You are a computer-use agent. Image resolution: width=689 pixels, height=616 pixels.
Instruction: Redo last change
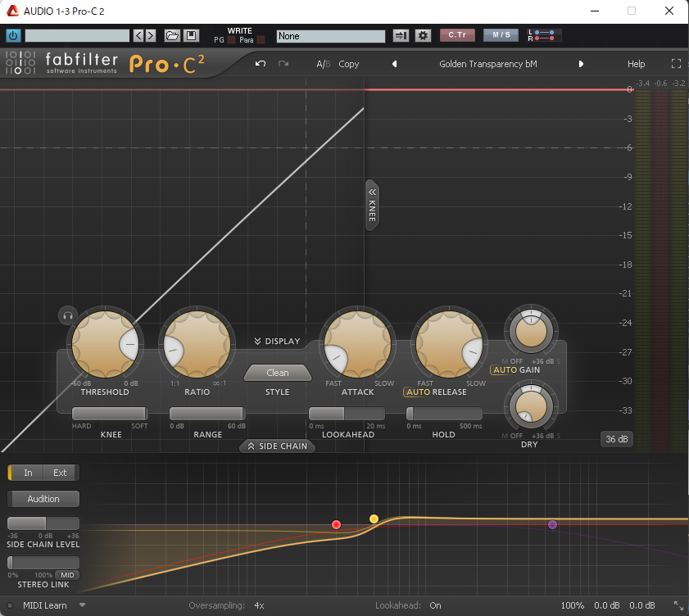click(x=283, y=64)
